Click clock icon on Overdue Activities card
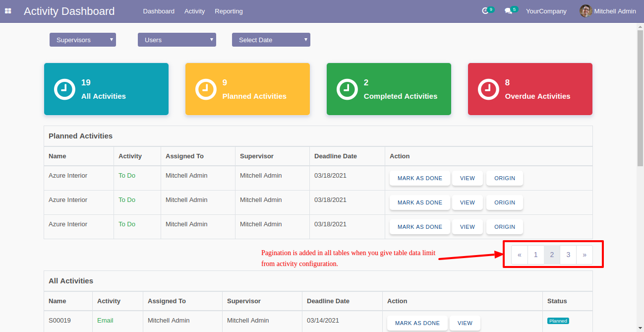 pos(488,89)
